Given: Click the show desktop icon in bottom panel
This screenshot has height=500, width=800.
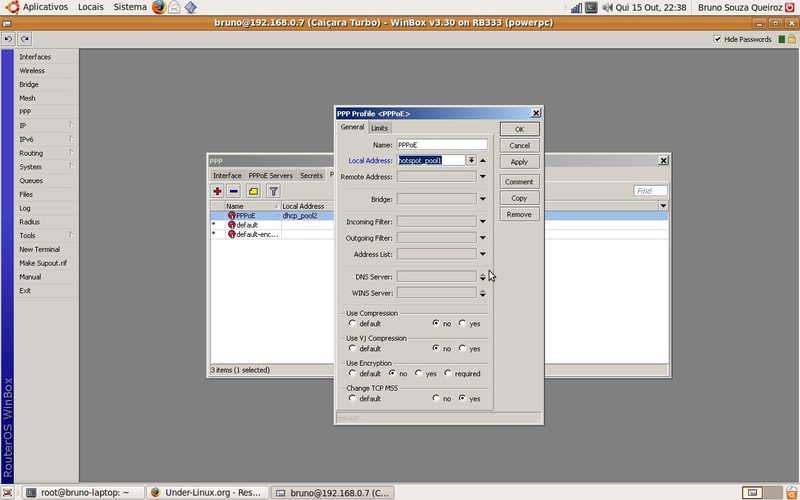Looking at the screenshot, I should [8, 492].
